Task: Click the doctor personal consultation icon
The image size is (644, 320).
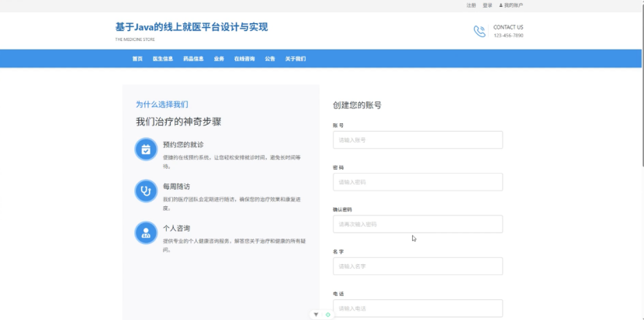Action: point(146,232)
